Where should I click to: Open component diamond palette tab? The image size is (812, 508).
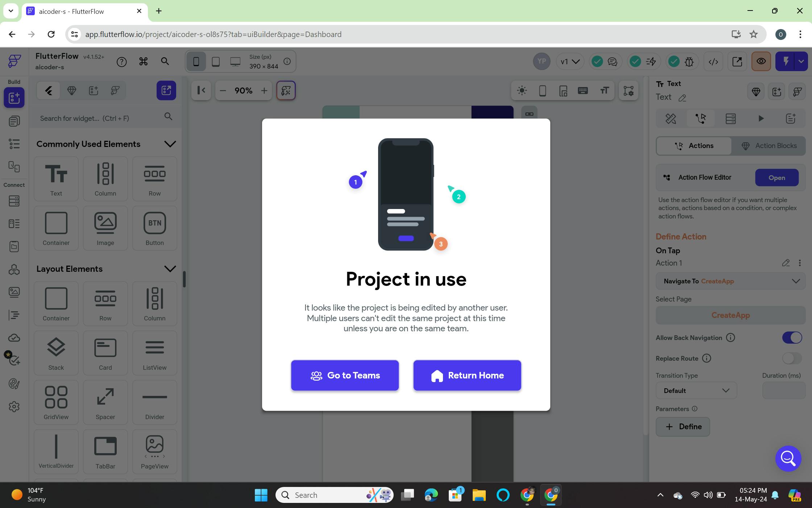click(x=71, y=90)
